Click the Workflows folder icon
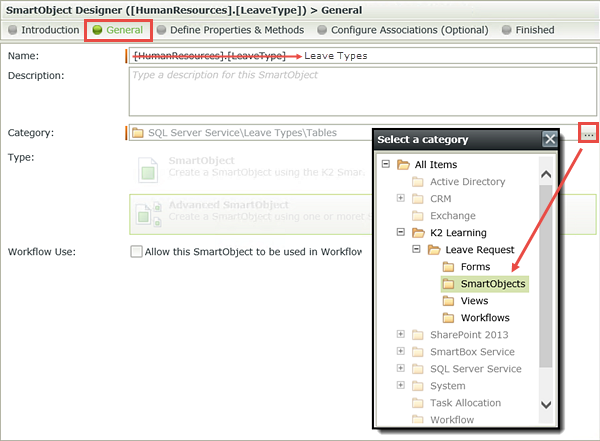Viewport: 600px width, 441px height. [x=448, y=318]
